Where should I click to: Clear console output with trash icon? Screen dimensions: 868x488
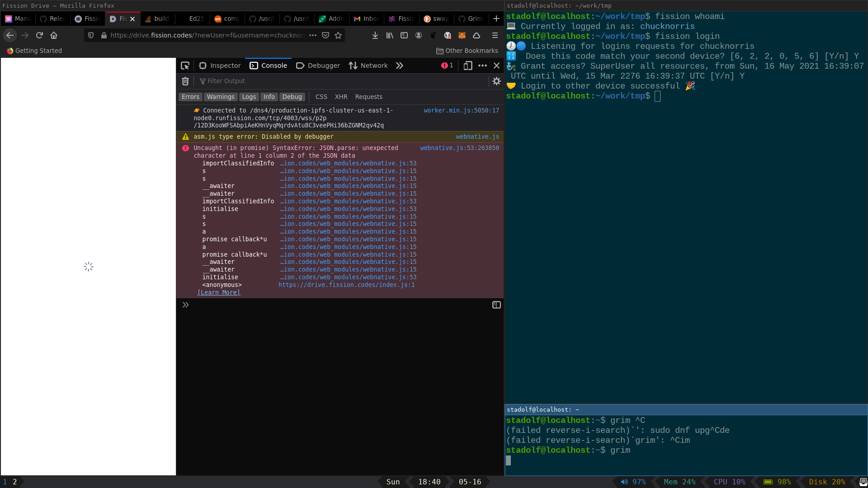coord(185,81)
